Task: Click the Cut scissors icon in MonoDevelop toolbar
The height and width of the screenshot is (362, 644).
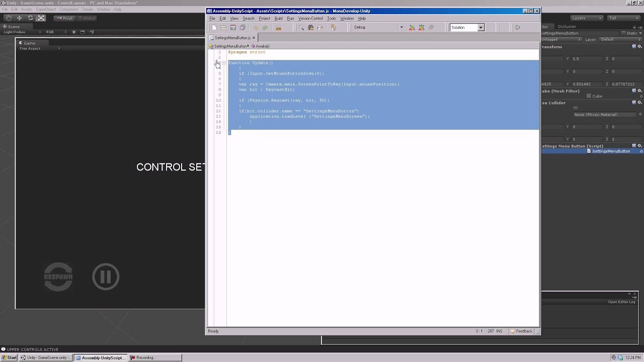Action: coord(278,27)
